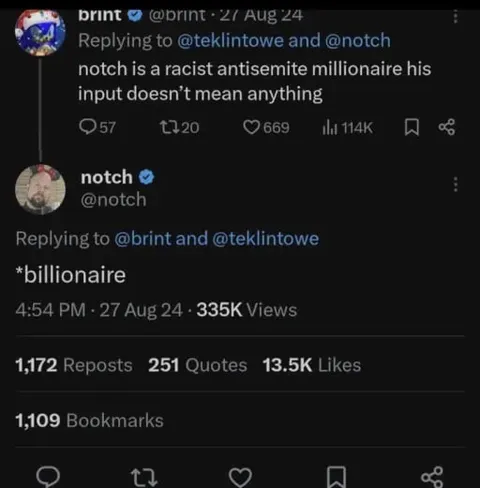Image resolution: width=480 pixels, height=488 pixels.
Task: Open replies on brint's tweet
Action: pyautogui.click(x=97, y=127)
